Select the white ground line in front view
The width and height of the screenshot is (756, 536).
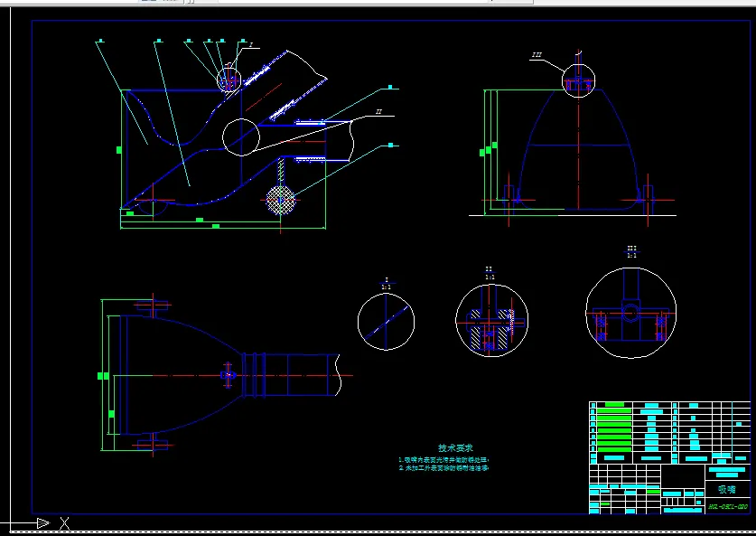click(x=573, y=216)
